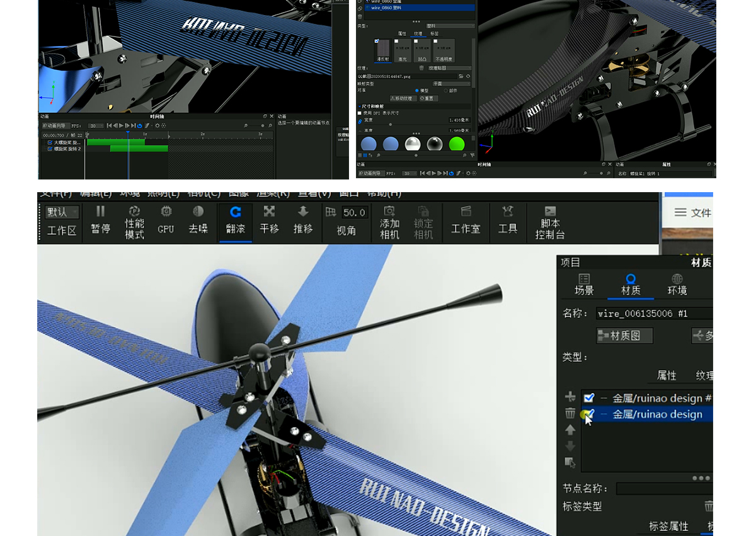
Task: Open the 文件 hamburger menu
Action: point(680,212)
